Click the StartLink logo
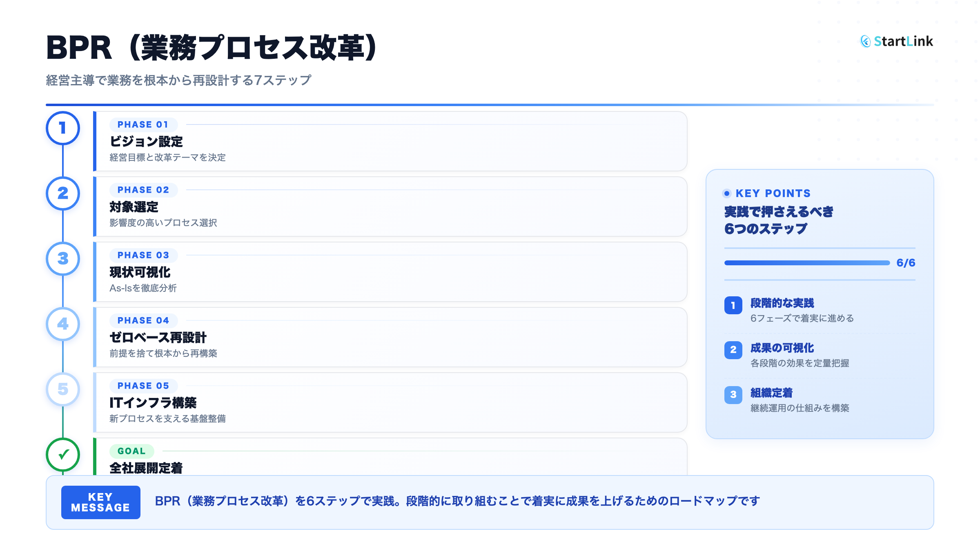 [897, 41]
